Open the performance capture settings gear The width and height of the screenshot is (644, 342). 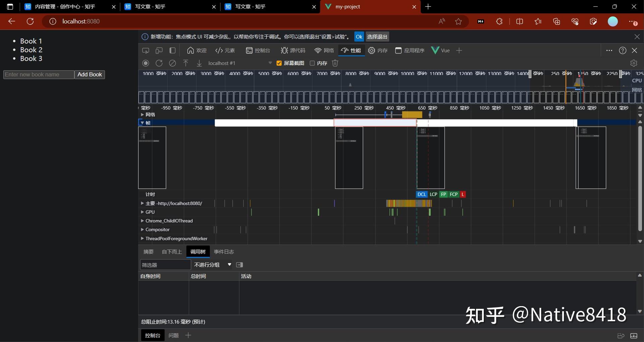tap(634, 63)
